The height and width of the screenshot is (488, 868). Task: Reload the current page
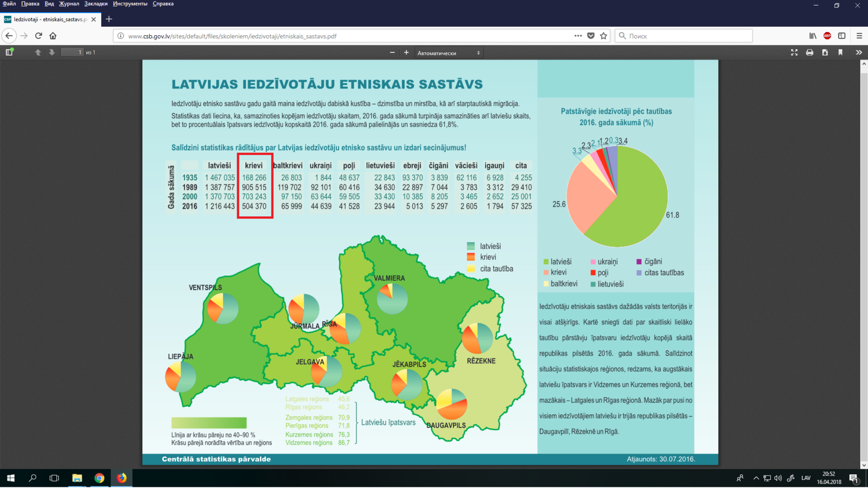pyautogui.click(x=39, y=36)
